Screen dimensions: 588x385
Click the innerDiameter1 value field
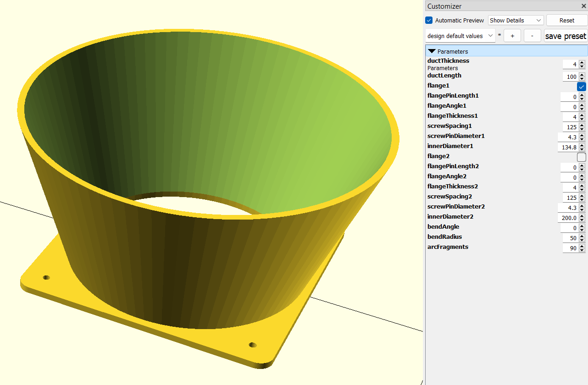click(x=568, y=148)
